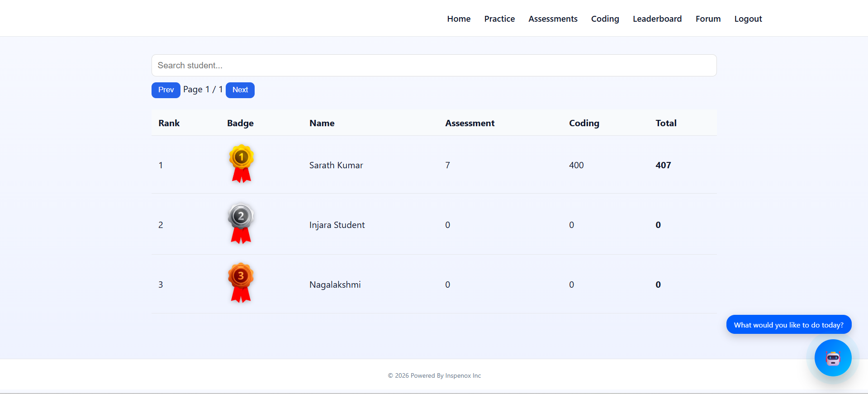Click the silver second-place badge

(241, 223)
